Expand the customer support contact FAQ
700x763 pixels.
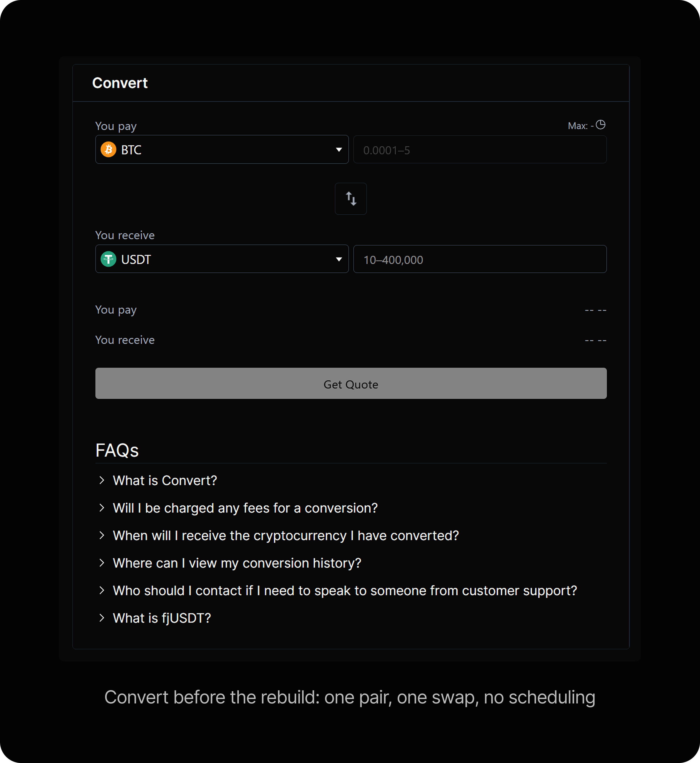point(345,591)
